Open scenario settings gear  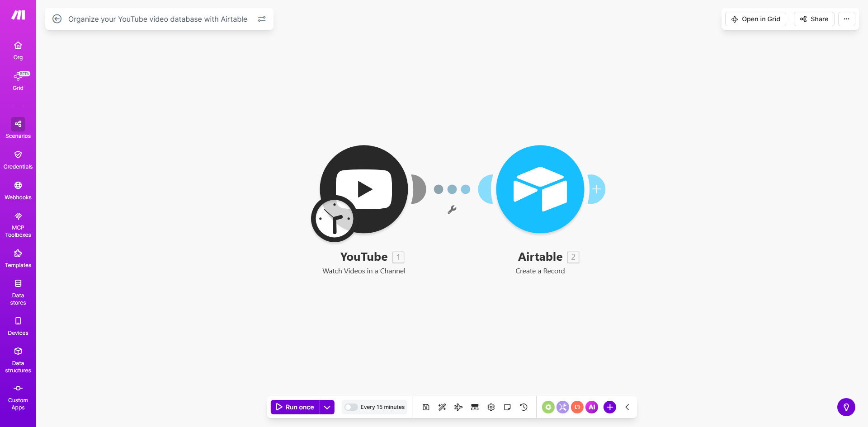coord(491,407)
